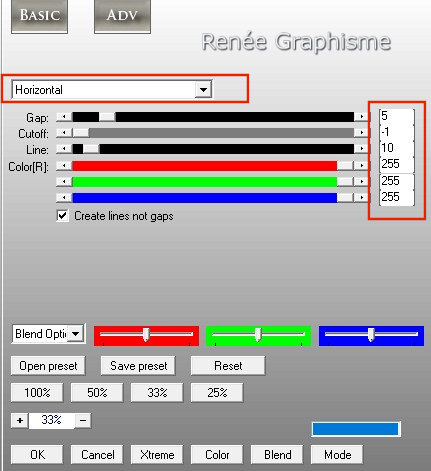Click the Line slider left arrow

(64, 149)
